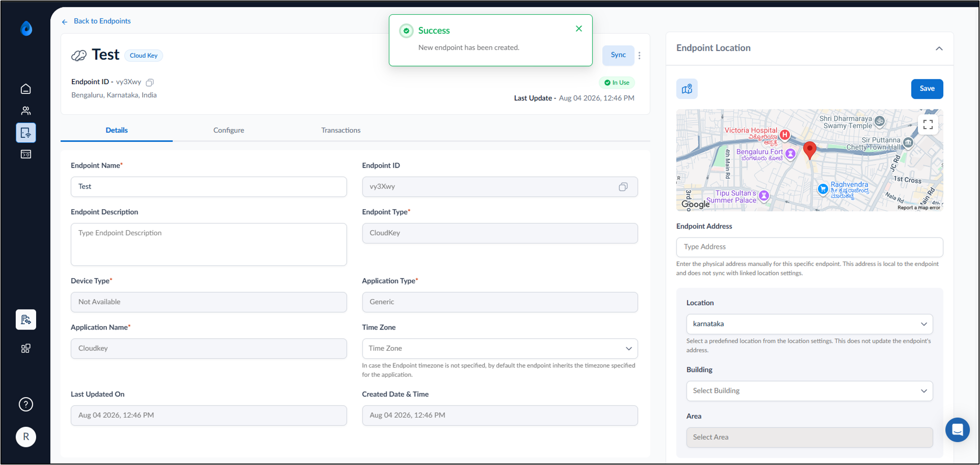Click the Victoria Hospital map label
The image size is (980, 465).
[x=750, y=131]
